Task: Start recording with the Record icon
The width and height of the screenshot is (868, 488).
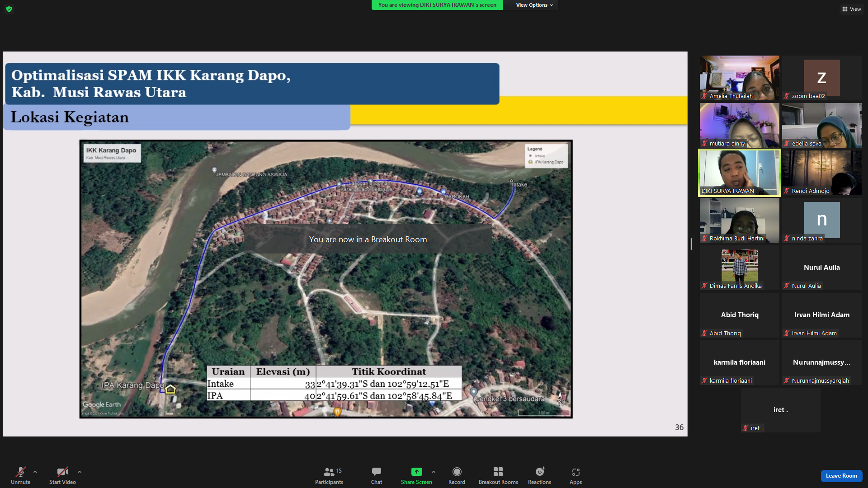Action: pyautogui.click(x=457, y=472)
